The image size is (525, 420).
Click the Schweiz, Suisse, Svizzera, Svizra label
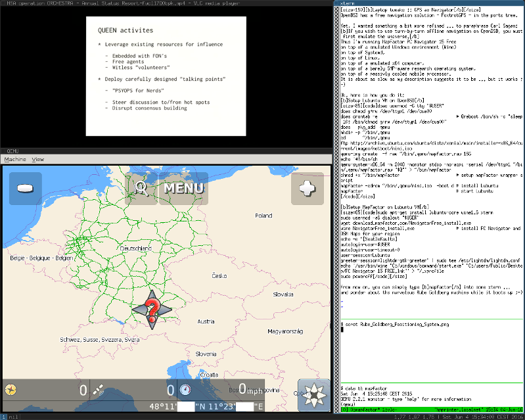(100, 340)
